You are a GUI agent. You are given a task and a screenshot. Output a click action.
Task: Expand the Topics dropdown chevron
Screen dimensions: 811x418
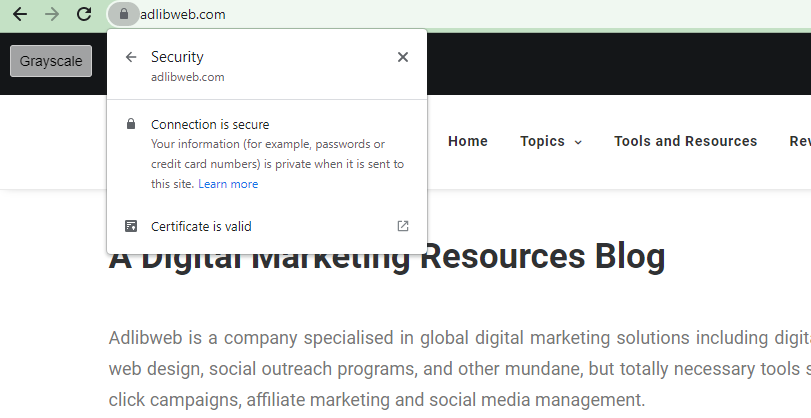(x=578, y=142)
